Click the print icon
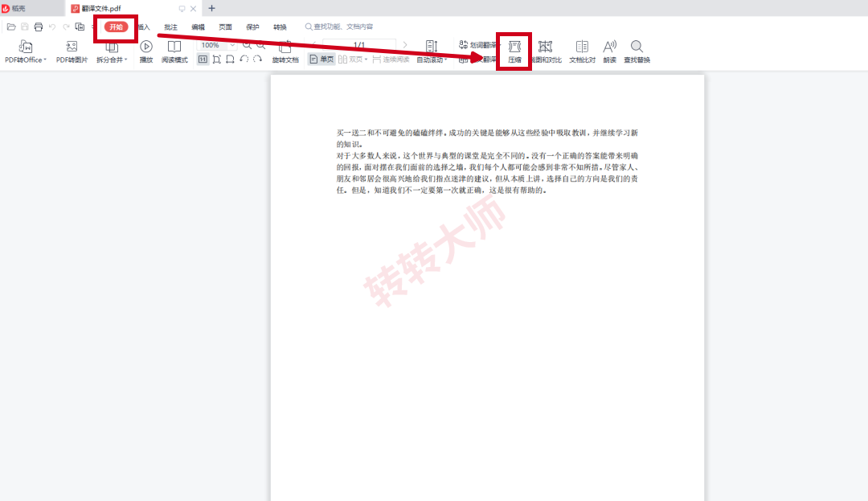 (39, 27)
